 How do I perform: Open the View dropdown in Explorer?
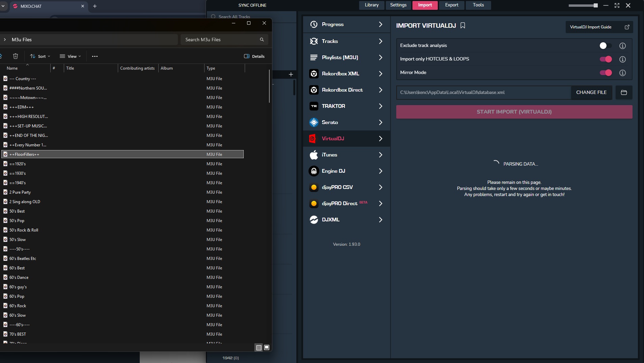pos(70,56)
